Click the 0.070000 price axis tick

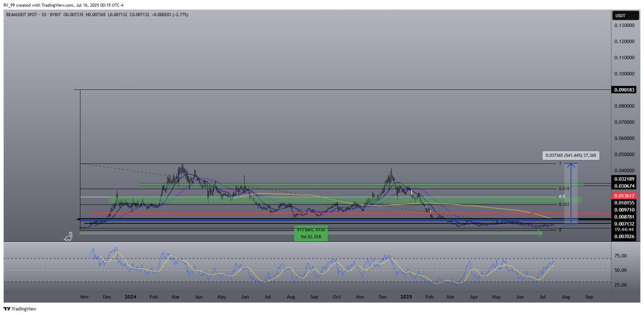[x=623, y=122]
